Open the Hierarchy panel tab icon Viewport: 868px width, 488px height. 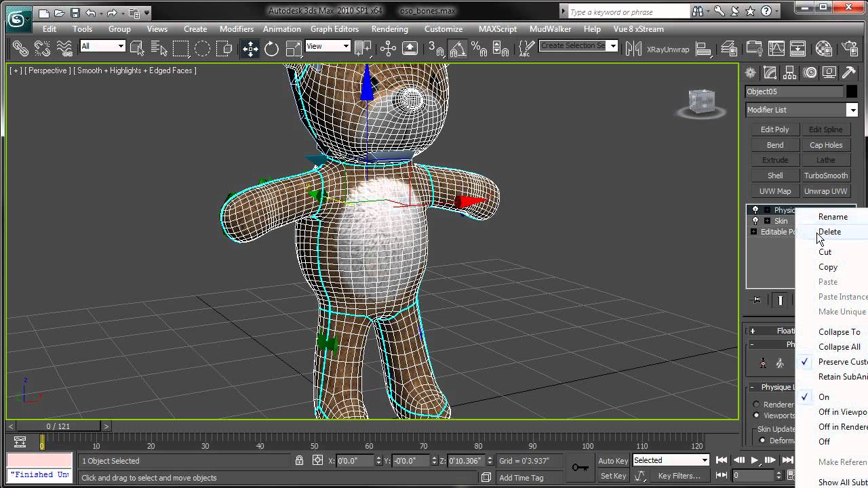point(790,73)
